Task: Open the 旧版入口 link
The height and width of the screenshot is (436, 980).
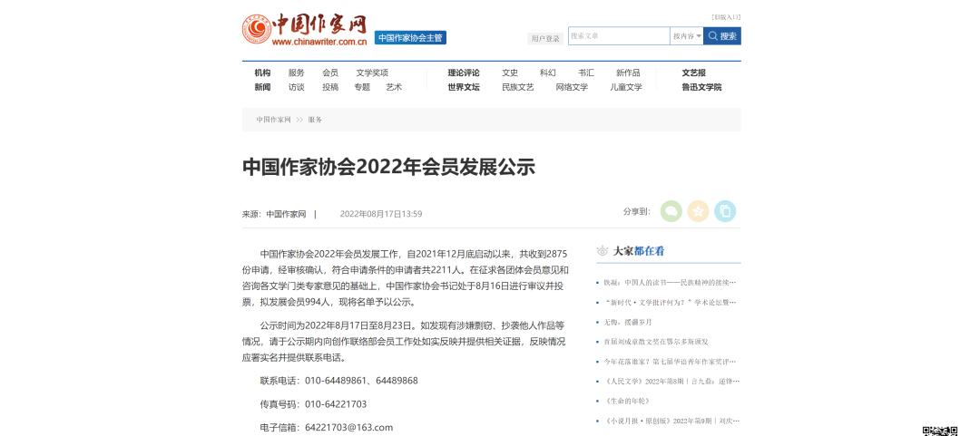Action: 726,17
